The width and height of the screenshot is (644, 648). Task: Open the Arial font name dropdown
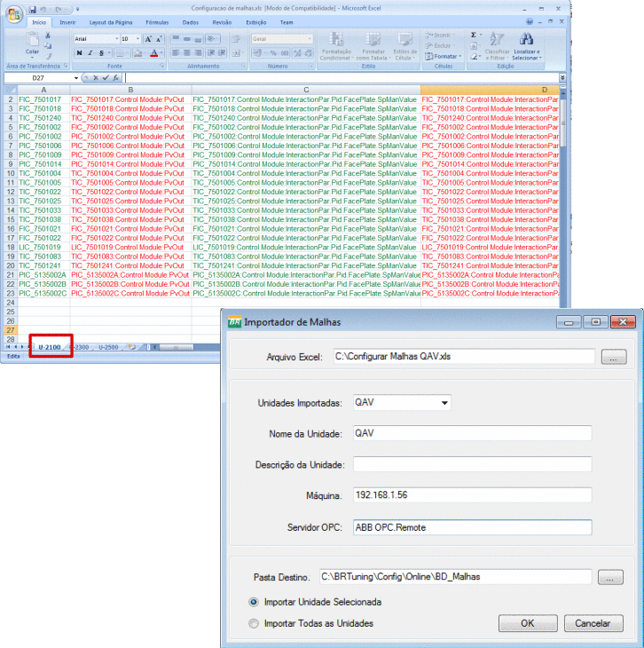tap(114, 39)
